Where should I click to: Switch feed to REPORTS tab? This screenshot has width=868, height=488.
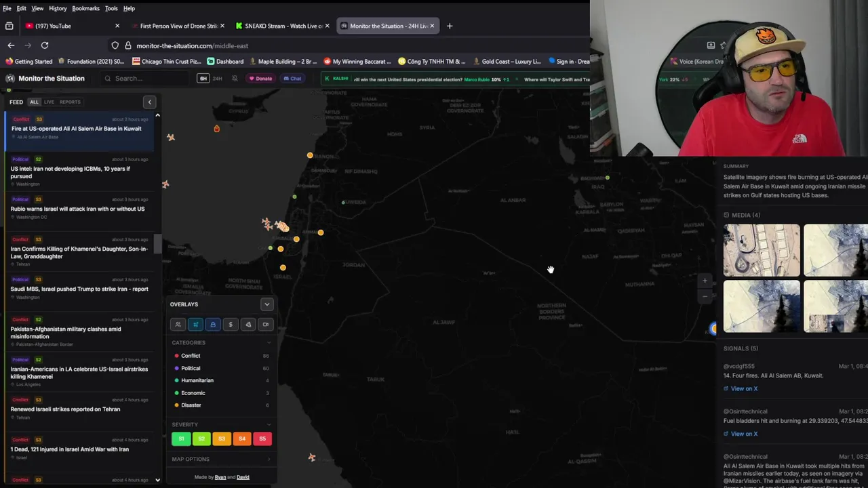pyautogui.click(x=70, y=102)
